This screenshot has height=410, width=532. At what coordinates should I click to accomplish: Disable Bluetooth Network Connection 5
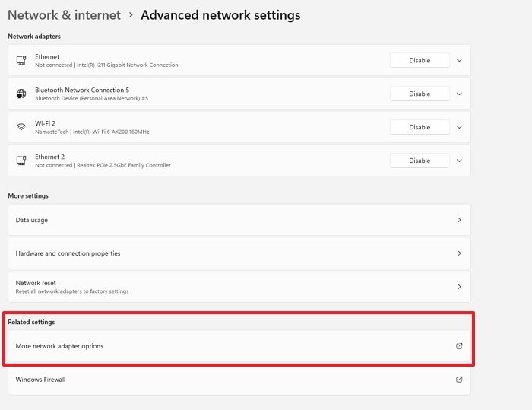[420, 94]
